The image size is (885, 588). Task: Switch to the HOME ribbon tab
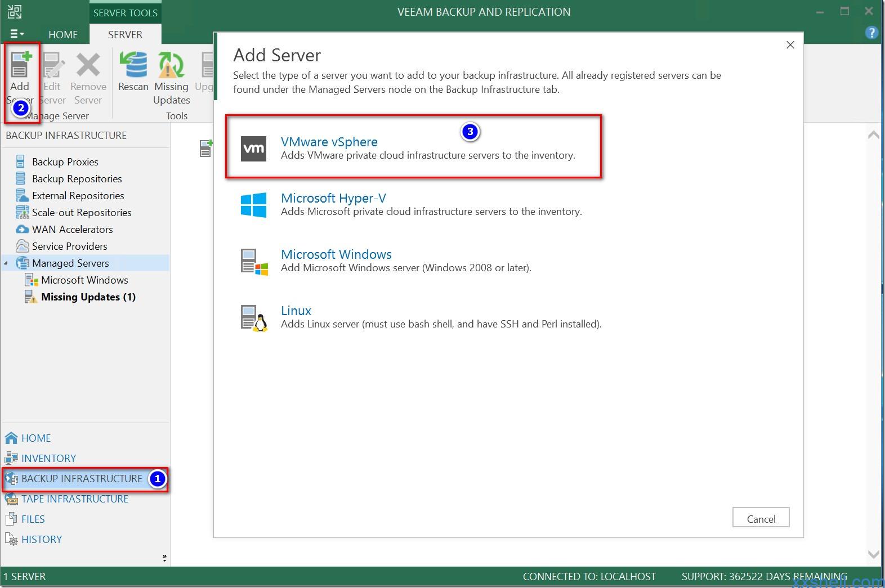pos(63,34)
